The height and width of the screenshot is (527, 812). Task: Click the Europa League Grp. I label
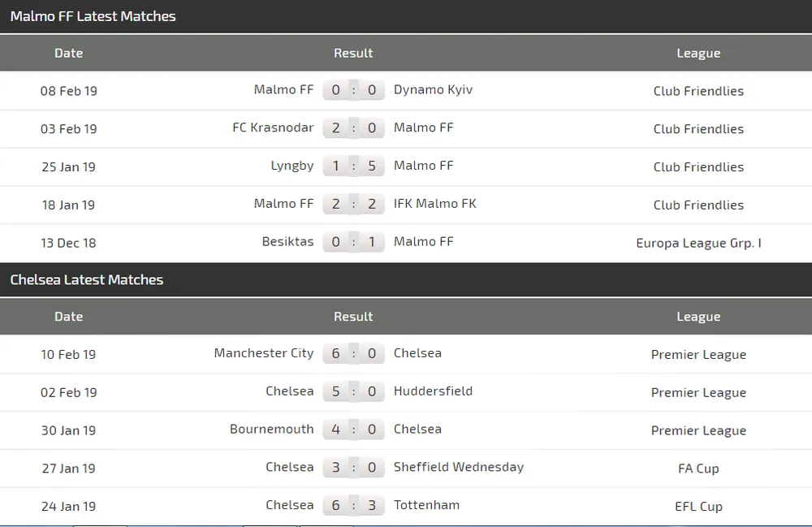[698, 243]
